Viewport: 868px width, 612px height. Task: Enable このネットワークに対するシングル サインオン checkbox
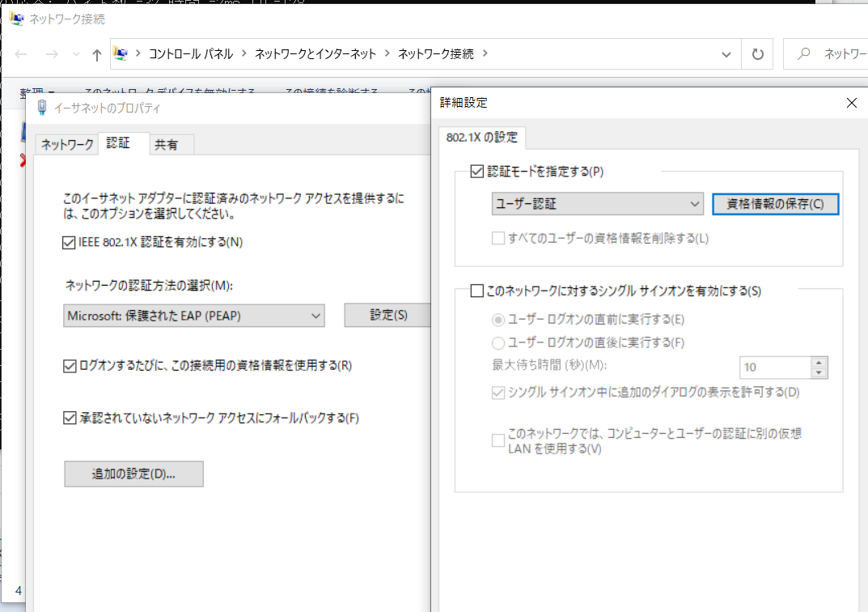pyautogui.click(x=476, y=291)
